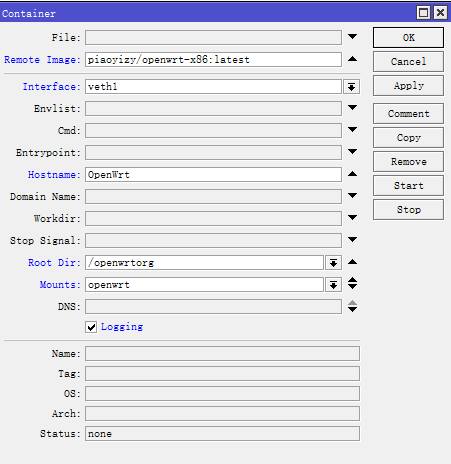The width and height of the screenshot is (451, 464).
Task: Click the empty Entrypoint field
Action: click(x=213, y=153)
